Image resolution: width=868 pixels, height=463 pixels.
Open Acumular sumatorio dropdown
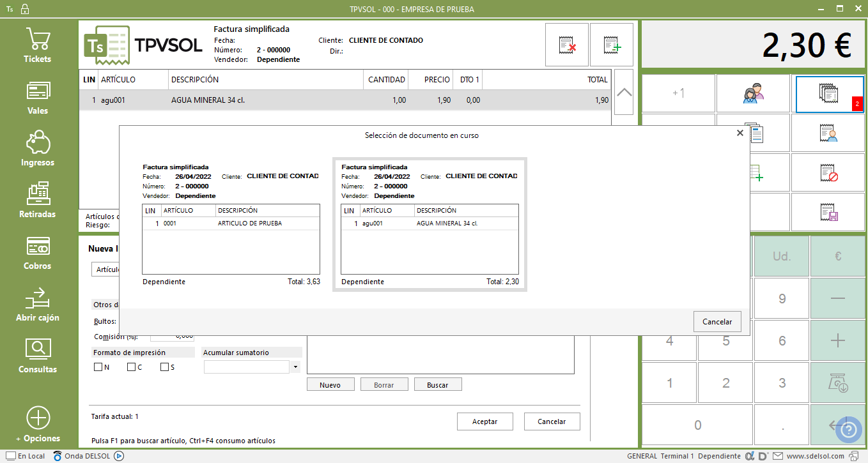pyautogui.click(x=295, y=367)
